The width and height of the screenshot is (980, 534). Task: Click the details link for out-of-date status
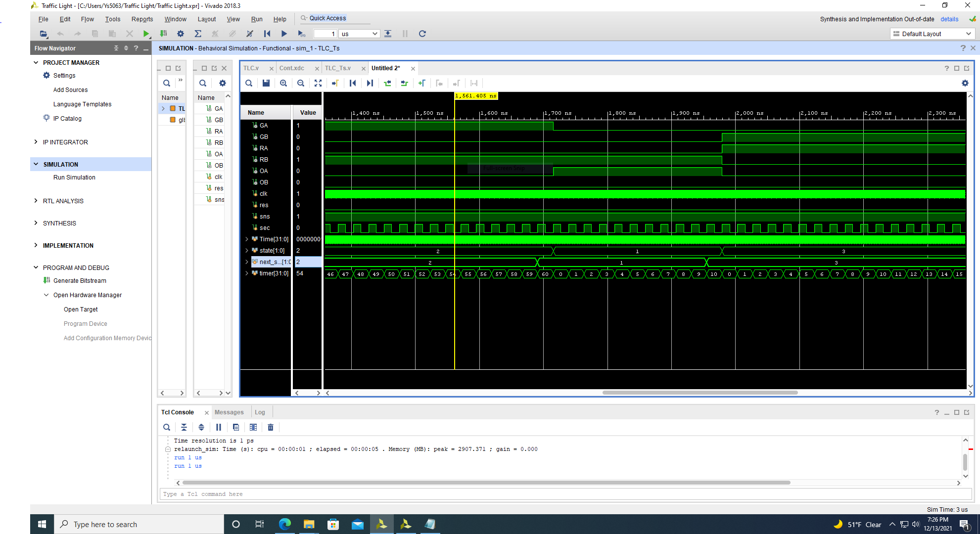[949, 19]
